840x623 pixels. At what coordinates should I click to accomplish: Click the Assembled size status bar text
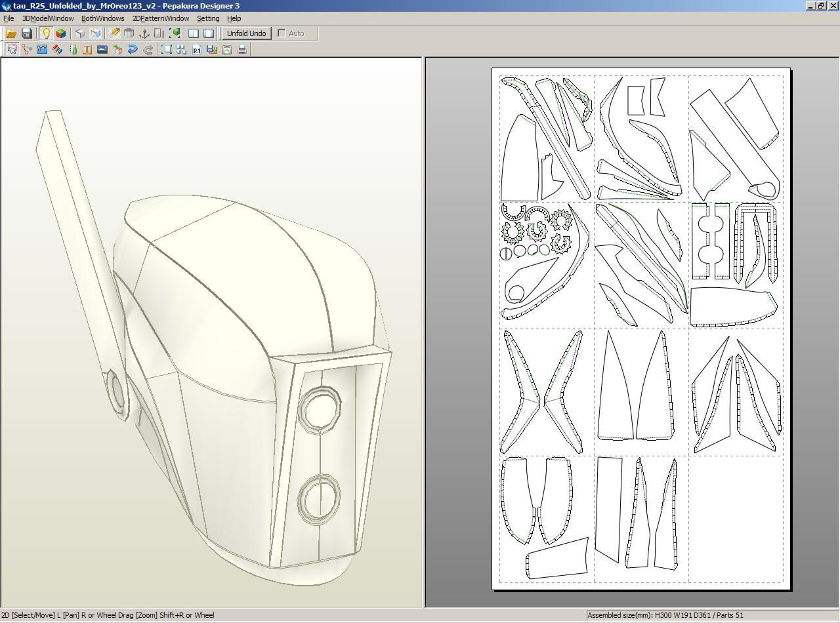(665, 615)
